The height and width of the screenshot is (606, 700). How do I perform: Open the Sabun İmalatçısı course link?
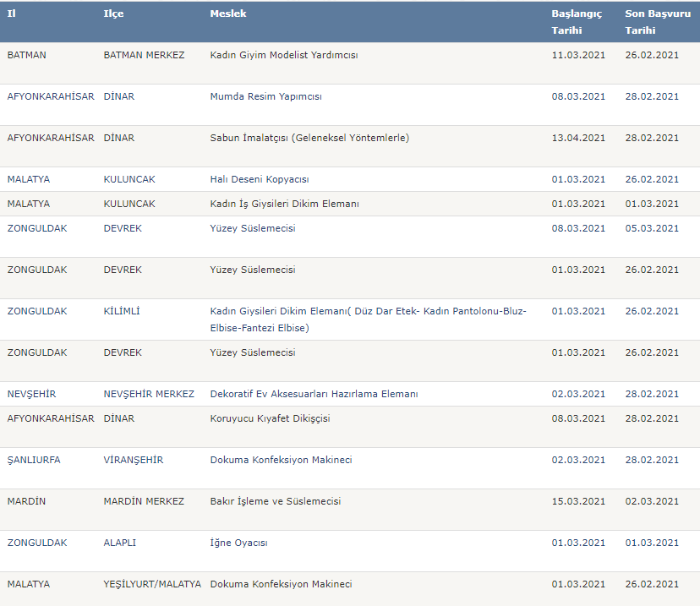[309, 138]
